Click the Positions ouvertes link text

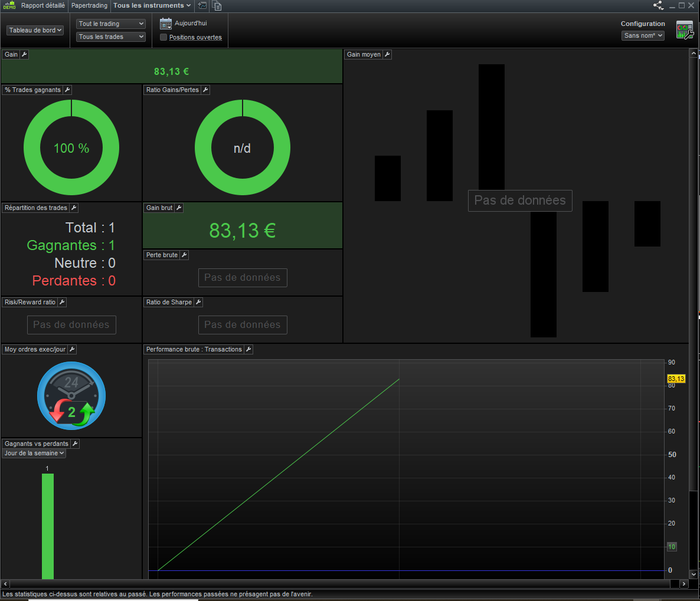click(195, 38)
